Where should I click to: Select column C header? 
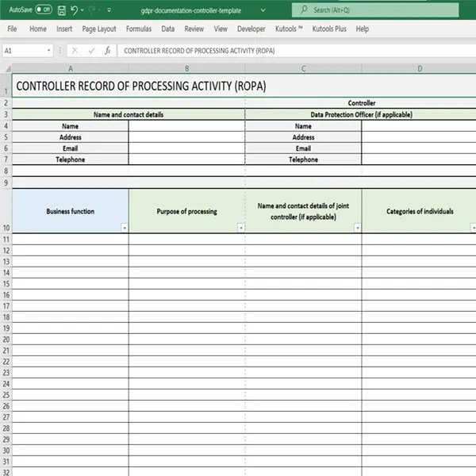pyautogui.click(x=304, y=68)
